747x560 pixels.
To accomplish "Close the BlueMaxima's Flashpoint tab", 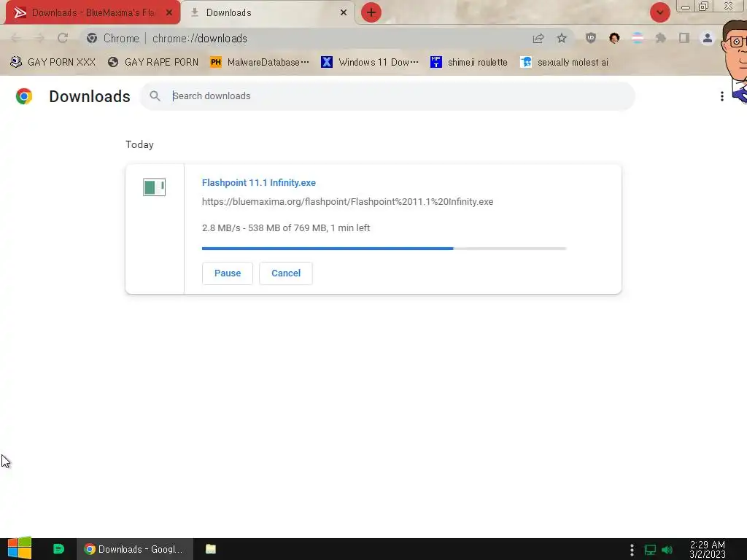I will click(x=169, y=12).
